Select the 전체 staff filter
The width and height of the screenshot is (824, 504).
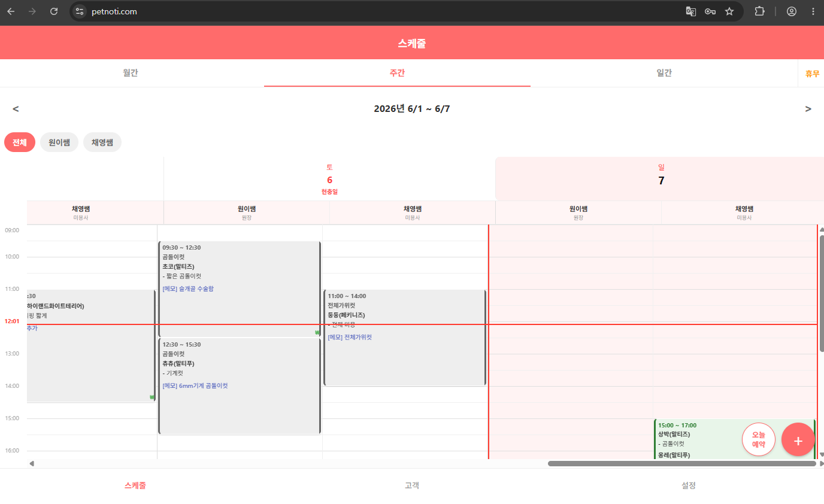point(20,142)
